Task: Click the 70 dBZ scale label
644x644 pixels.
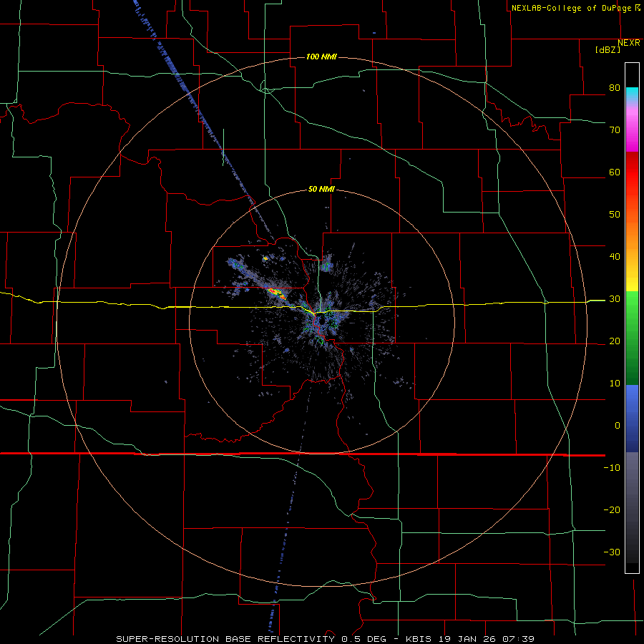Action: [615, 130]
